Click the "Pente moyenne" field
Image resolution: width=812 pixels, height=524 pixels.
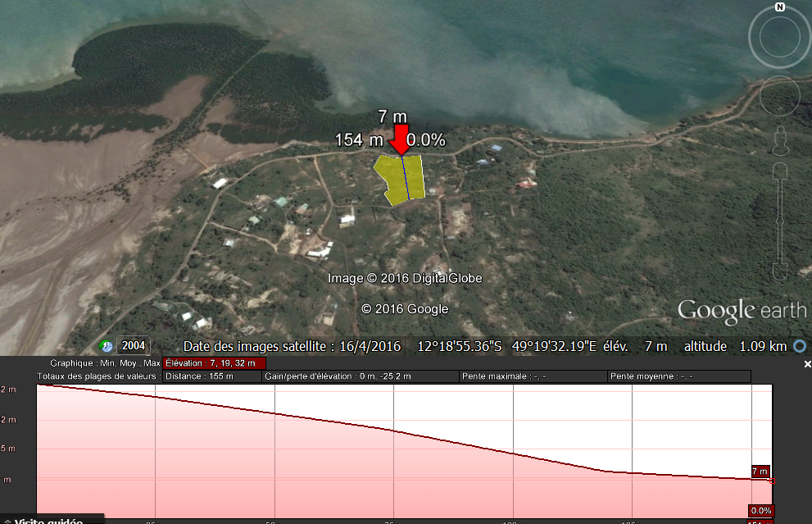(679, 376)
